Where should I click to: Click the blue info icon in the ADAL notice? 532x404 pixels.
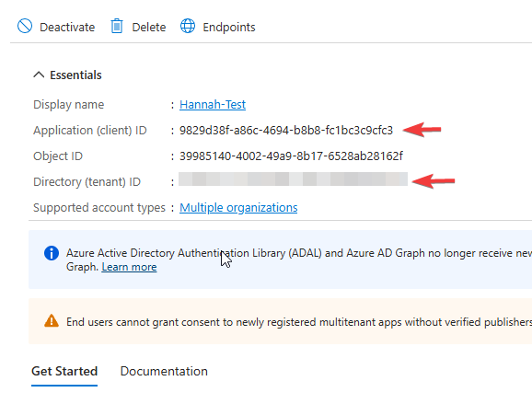52,253
